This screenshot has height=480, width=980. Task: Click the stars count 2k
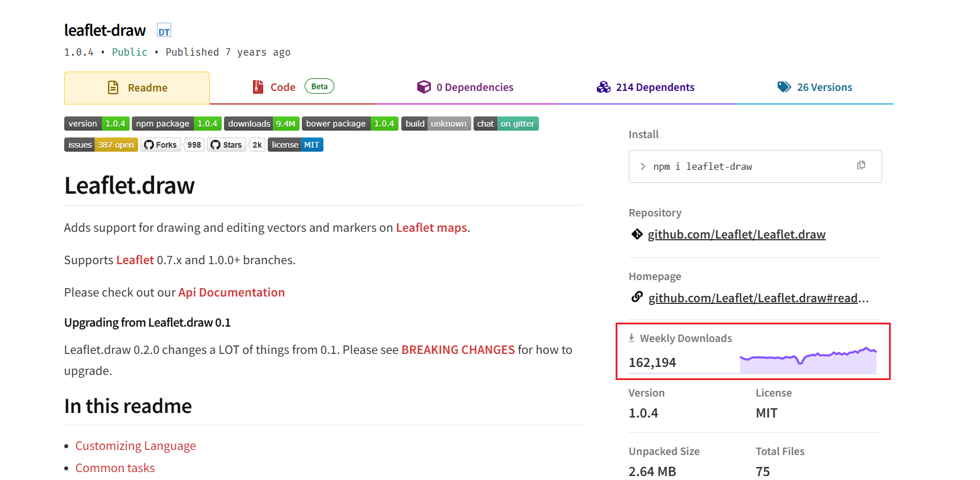(258, 145)
